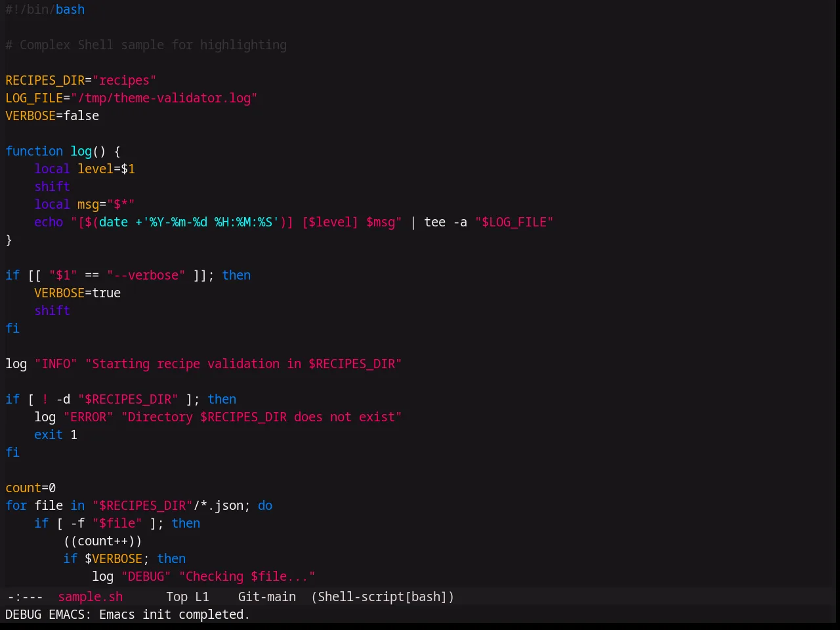Click the echo area message 'Emacs init completed.'
The height and width of the screenshot is (630, 840).
coord(175,614)
